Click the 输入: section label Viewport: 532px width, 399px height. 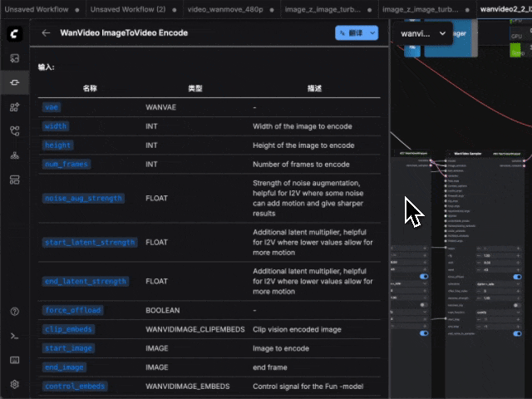(x=46, y=67)
